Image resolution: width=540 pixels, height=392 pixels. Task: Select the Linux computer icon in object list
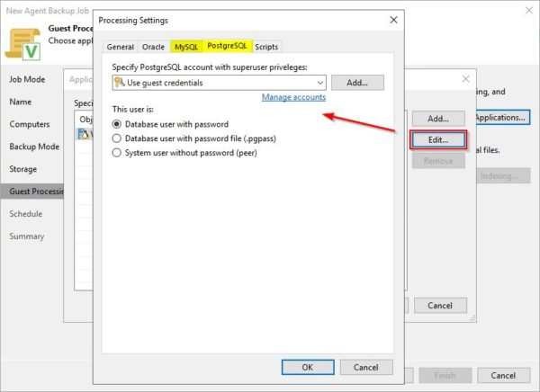click(84, 134)
